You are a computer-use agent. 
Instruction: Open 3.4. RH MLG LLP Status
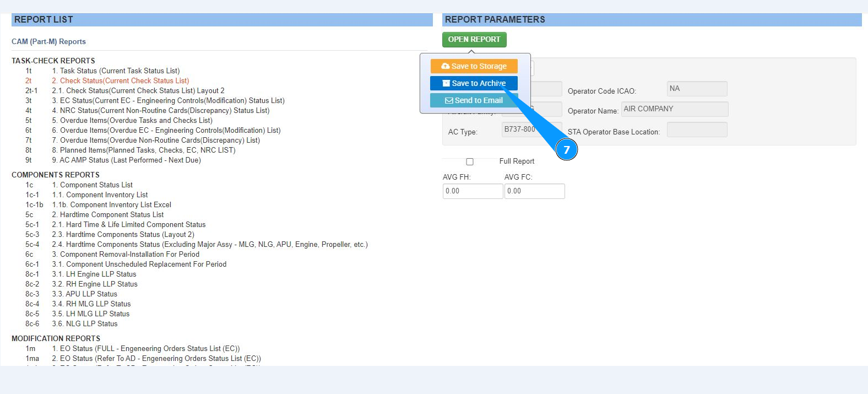pyautogui.click(x=91, y=304)
